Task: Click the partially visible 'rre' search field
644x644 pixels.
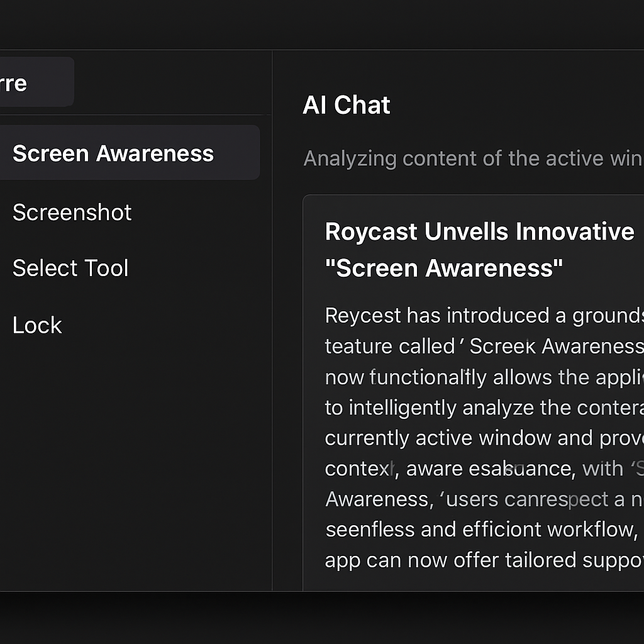Action: click(37, 82)
